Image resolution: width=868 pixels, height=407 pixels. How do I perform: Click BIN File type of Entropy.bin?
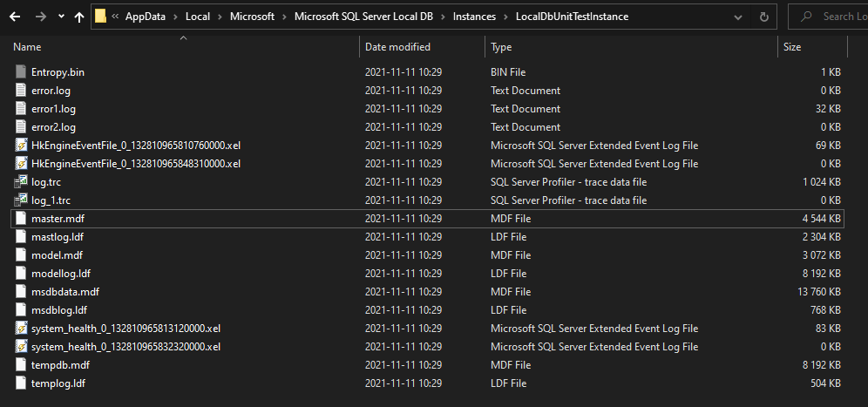[x=507, y=72]
